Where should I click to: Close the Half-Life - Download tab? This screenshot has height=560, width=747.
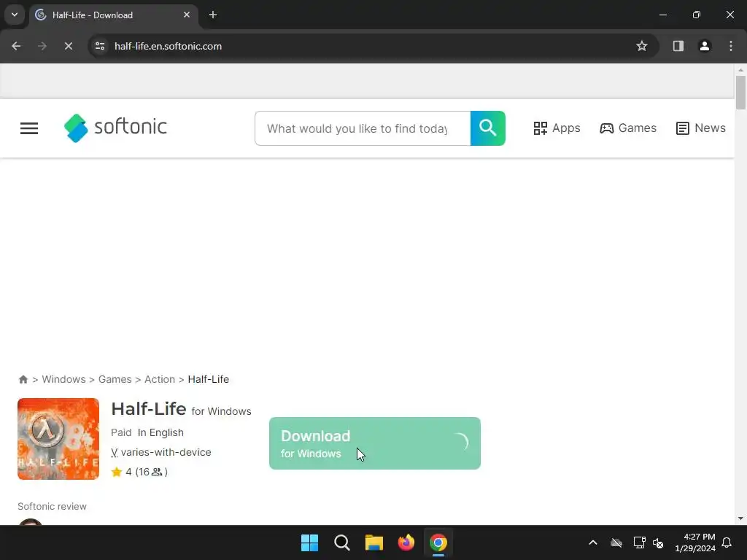[187, 15]
